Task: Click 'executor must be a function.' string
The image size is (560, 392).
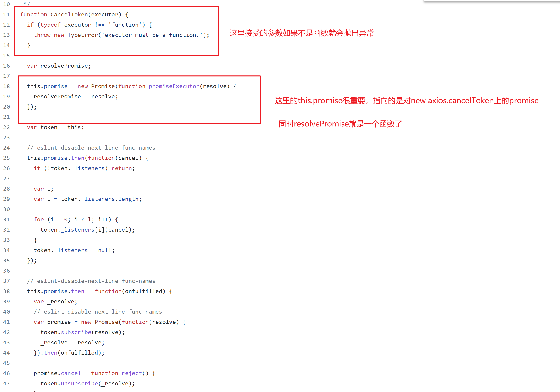Action: (152, 35)
